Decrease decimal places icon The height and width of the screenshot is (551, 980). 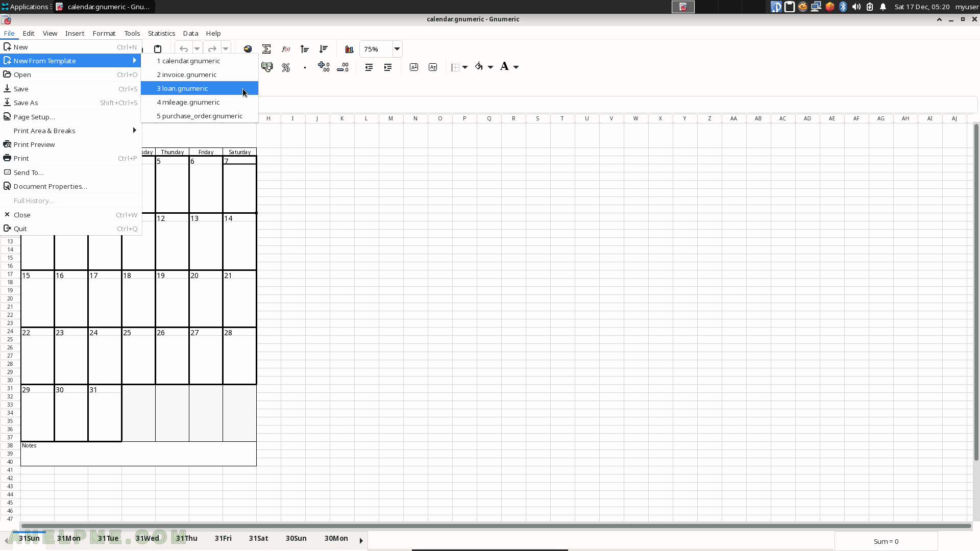[343, 67]
